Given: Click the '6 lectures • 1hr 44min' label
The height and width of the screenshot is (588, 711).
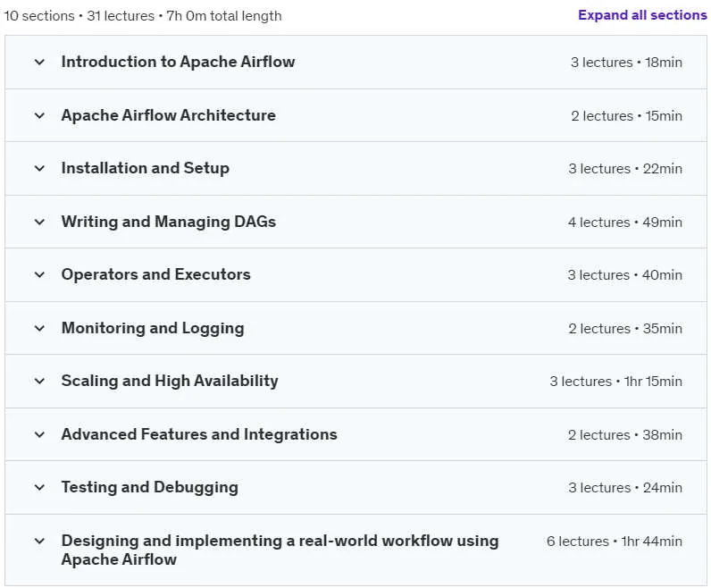Looking at the screenshot, I should click(x=614, y=542).
